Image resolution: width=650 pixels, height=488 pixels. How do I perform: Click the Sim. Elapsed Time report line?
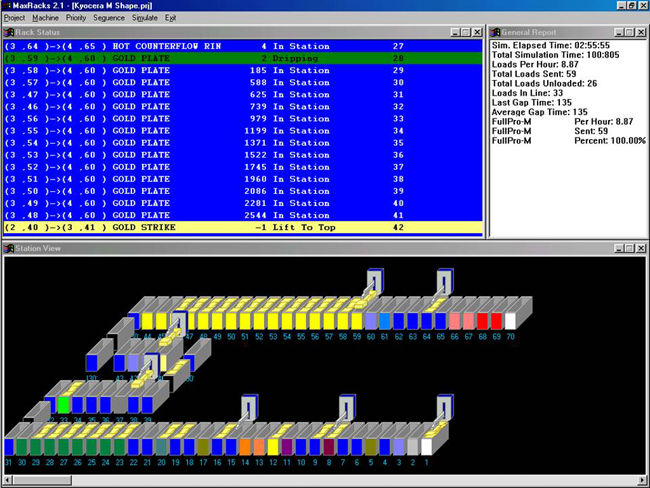pyautogui.click(x=551, y=45)
